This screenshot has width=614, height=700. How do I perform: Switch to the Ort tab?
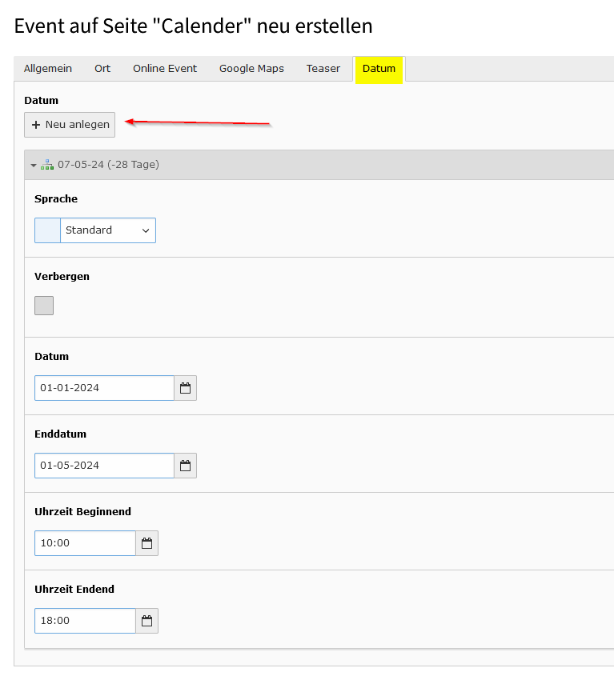pos(102,68)
